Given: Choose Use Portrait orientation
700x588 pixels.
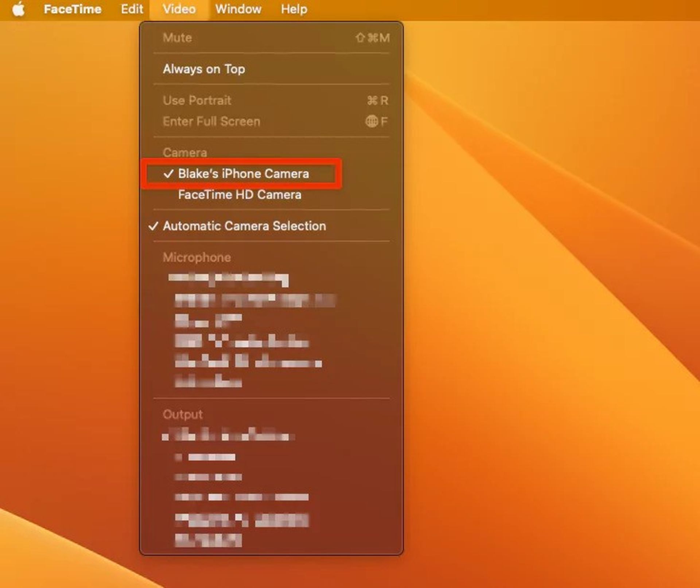Looking at the screenshot, I should coord(271,100).
